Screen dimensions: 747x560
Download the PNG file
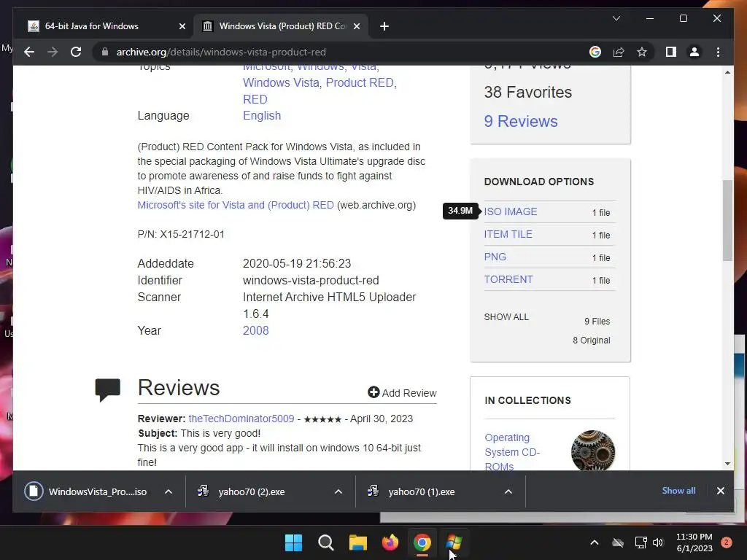[x=495, y=257]
